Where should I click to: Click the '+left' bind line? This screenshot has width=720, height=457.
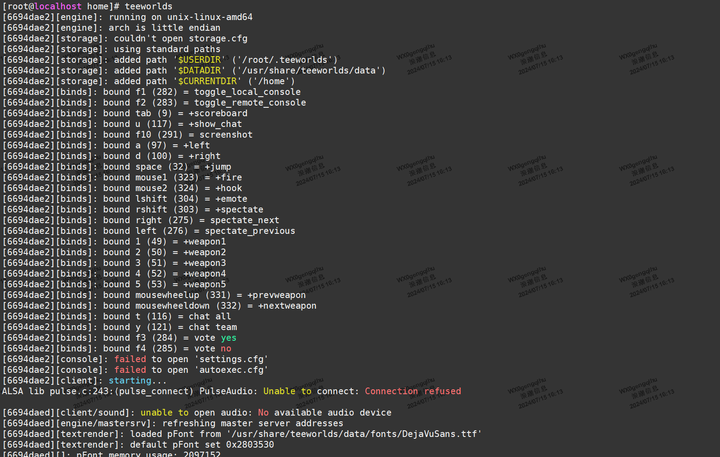106,145
